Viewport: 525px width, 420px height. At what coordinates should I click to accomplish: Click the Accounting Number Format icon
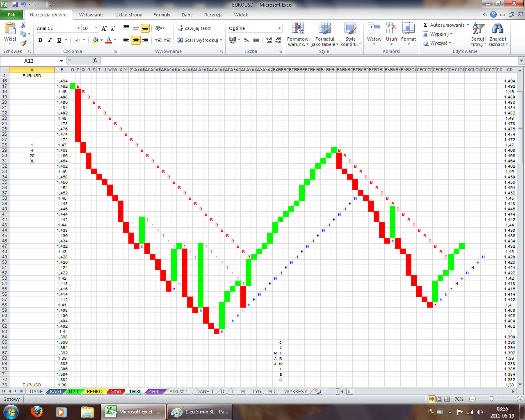point(233,40)
